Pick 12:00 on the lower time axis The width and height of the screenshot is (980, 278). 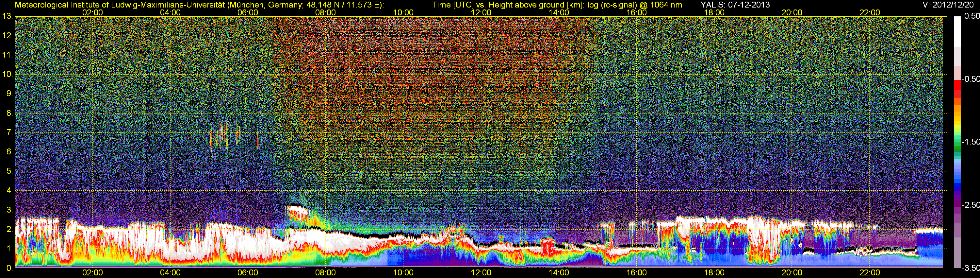click(x=481, y=273)
